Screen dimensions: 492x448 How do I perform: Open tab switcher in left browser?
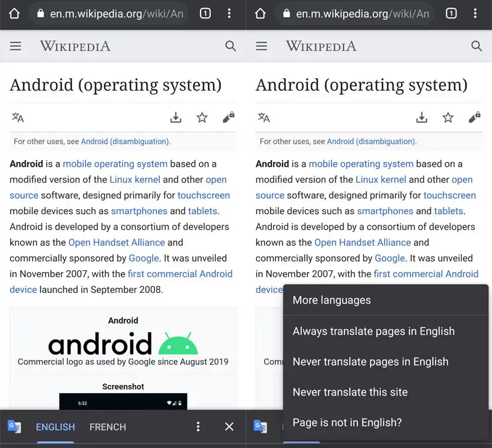pos(205,14)
